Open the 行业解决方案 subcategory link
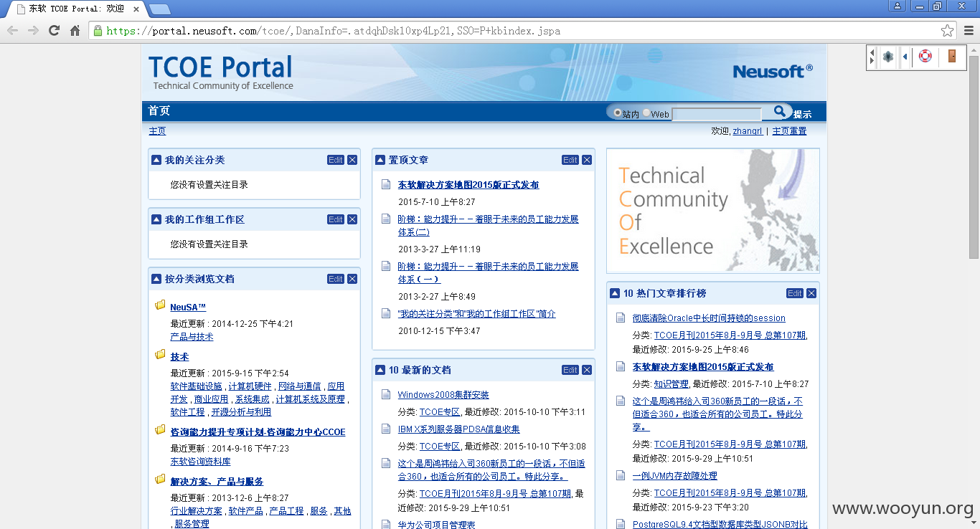The image size is (980, 529). point(196,511)
